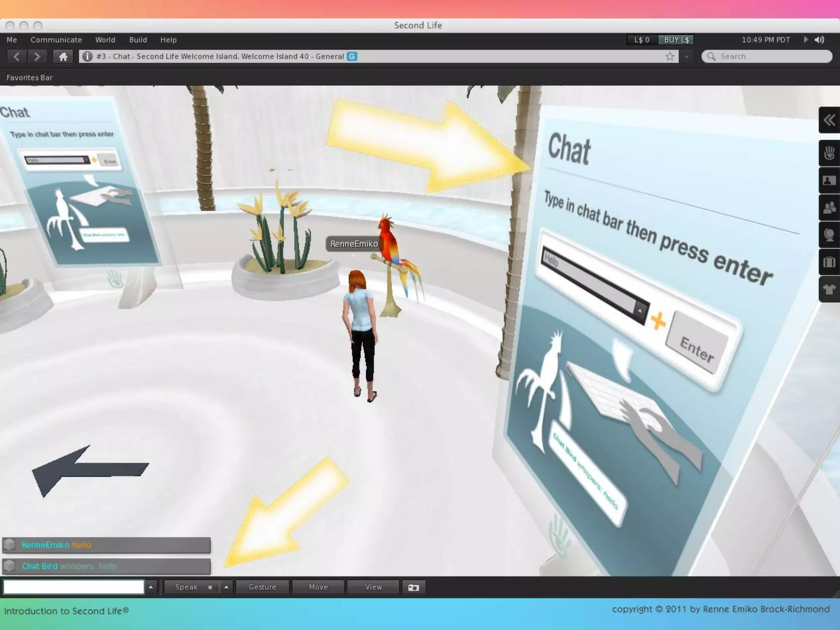Expand the voice controls arrow beside Speak
Image resolution: width=840 pixels, height=630 pixels.
tap(226, 587)
